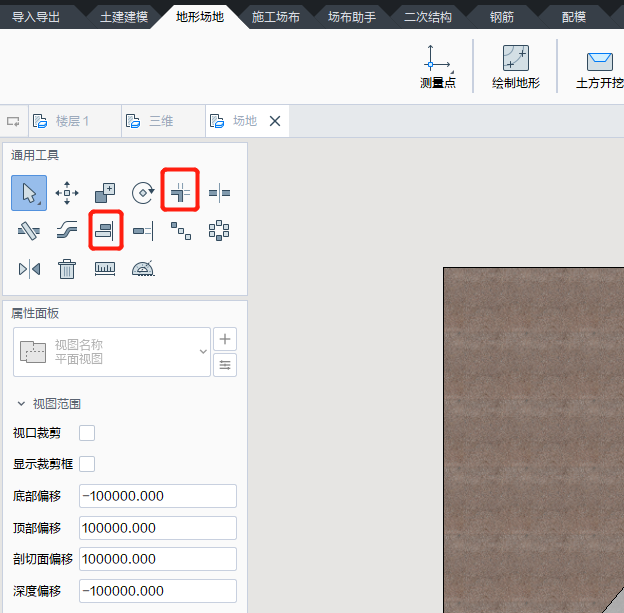Click the 深度偏移 value field
The height and width of the screenshot is (613, 624).
(x=158, y=591)
